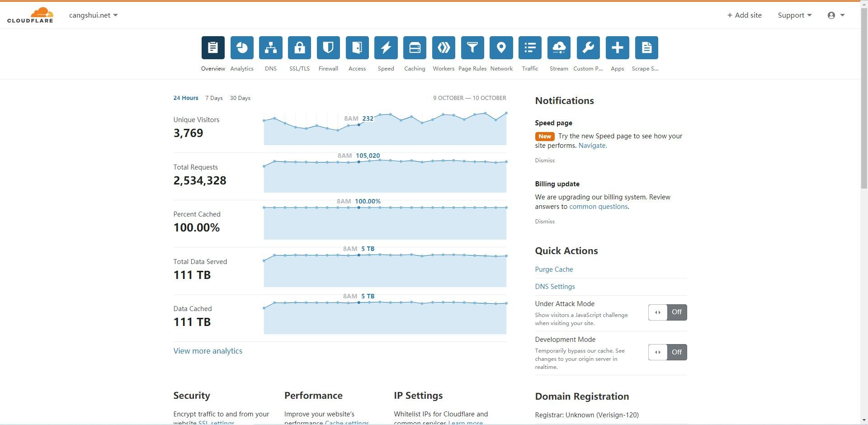Click the Total Requests value 2,534,328
The width and height of the screenshot is (868, 425).
click(200, 180)
